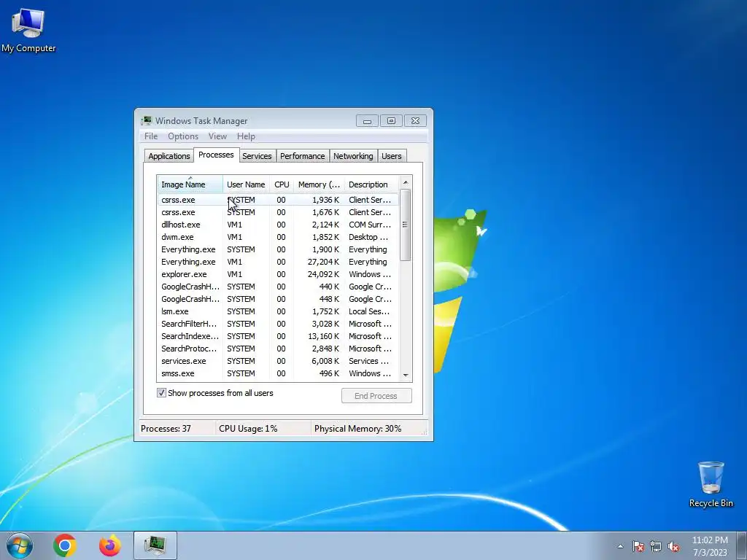This screenshot has height=560, width=747.
Task: Select the csrss.exe row with 1,936 K
Action: click(278, 200)
